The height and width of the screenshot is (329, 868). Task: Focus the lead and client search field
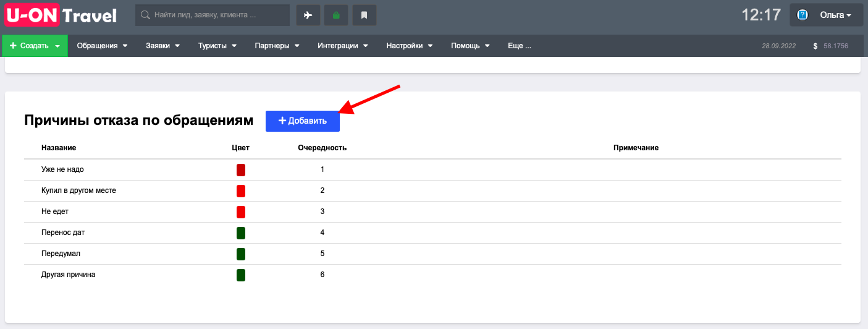(213, 15)
